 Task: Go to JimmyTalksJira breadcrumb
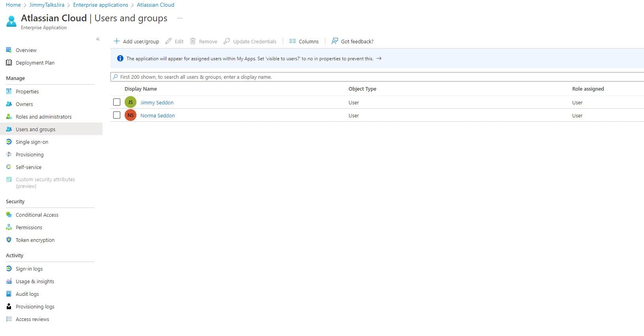click(x=47, y=5)
